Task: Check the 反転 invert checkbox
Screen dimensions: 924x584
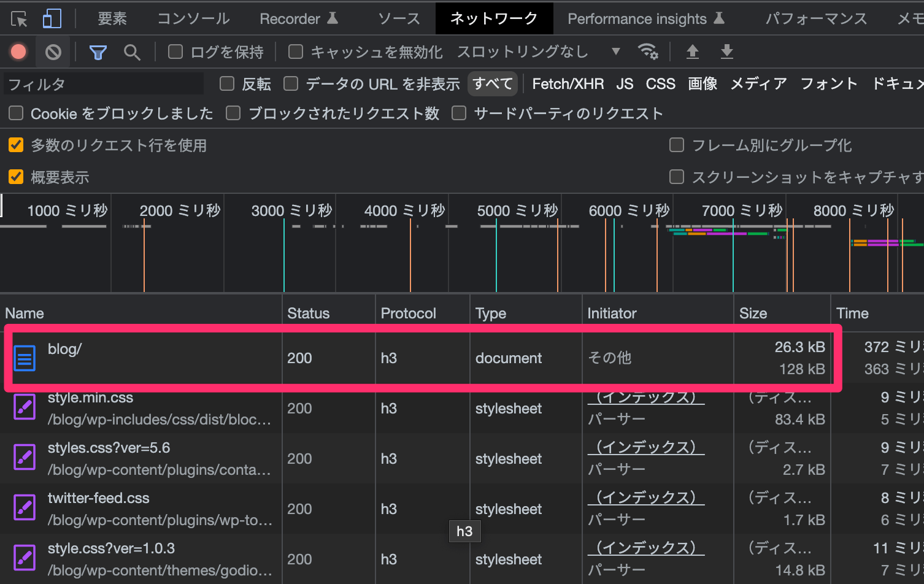Action: [x=227, y=83]
